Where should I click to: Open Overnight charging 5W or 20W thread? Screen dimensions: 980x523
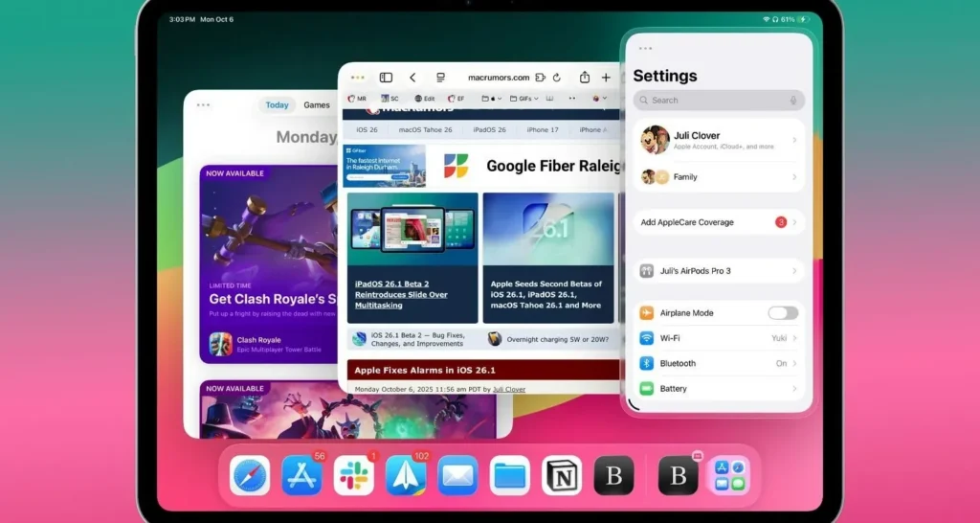[x=548, y=339]
